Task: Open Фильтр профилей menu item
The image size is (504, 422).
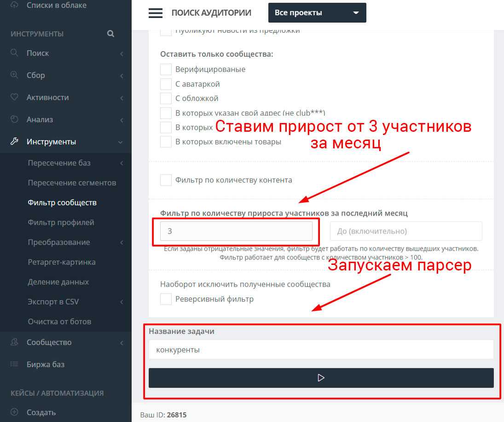Action: [61, 223]
